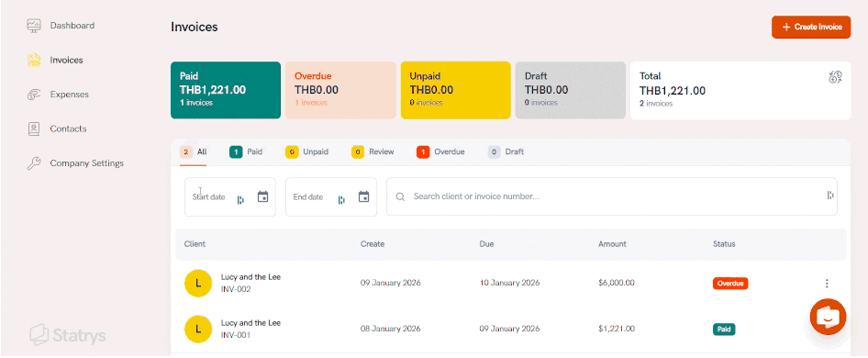The height and width of the screenshot is (358, 868).
Task: Click INV-002 invoice number
Action: (x=236, y=289)
